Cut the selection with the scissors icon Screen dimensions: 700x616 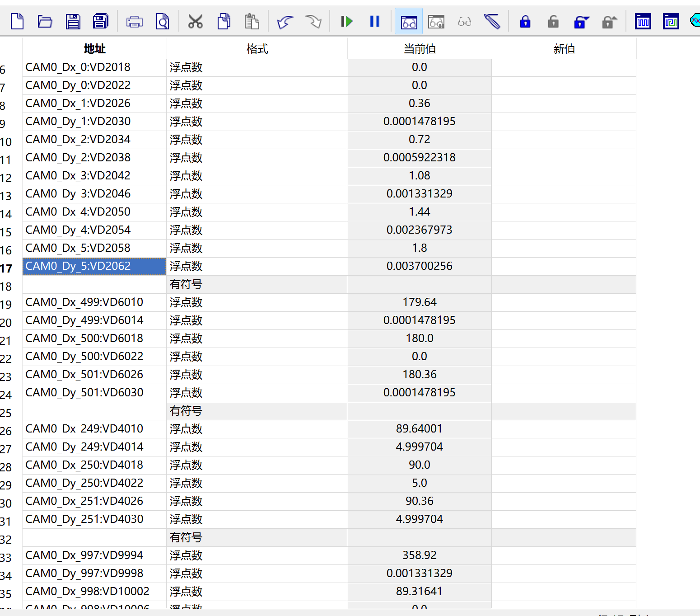click(x=195, y=21)
